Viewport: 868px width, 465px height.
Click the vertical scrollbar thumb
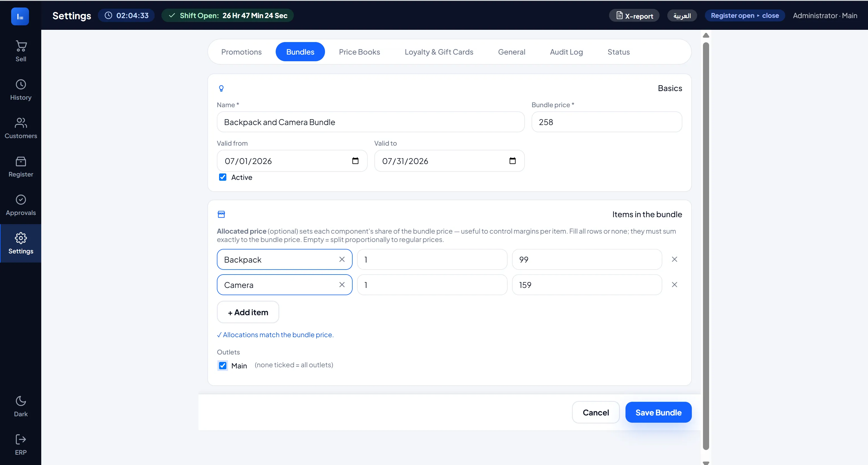click(x=706, y=246)
